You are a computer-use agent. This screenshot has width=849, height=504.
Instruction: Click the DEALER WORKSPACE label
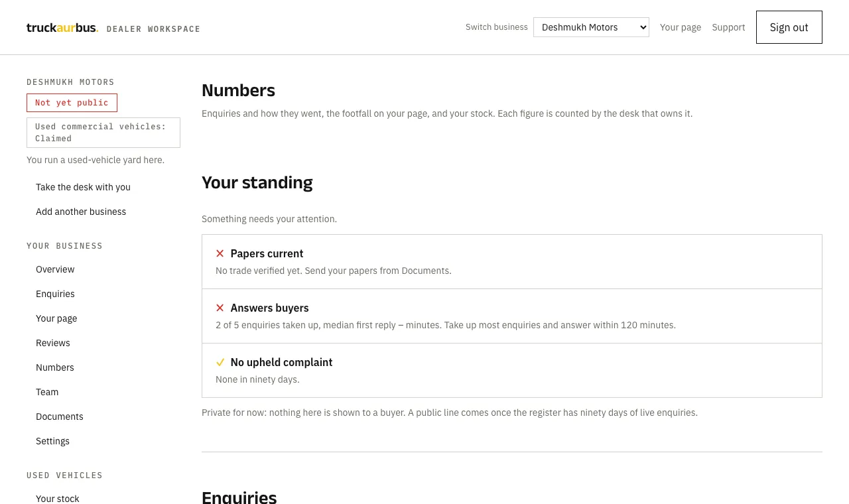[x=153, y=29]
